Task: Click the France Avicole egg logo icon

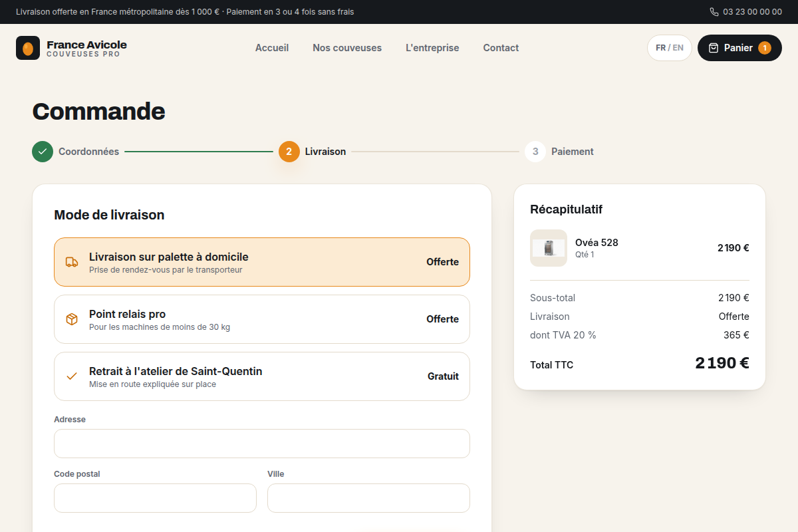Action: tap(28, 48)
